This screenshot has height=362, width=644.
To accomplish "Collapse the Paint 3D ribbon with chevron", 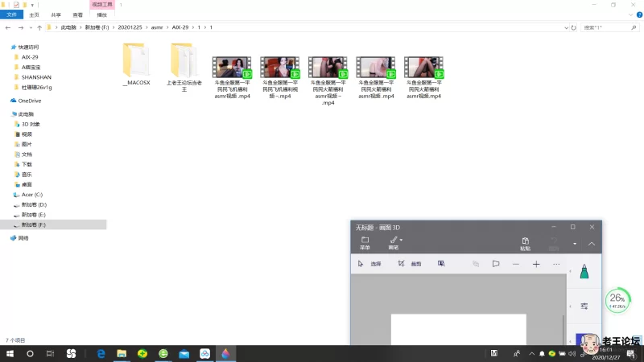I will click(592, 244).
